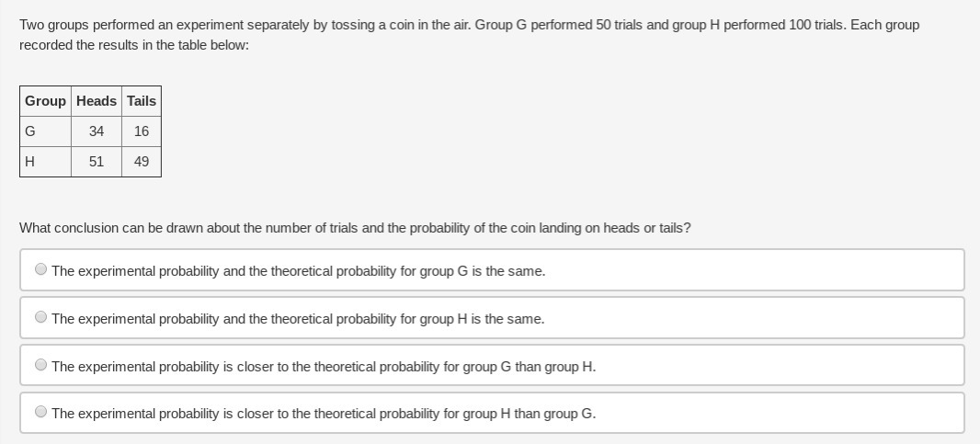Click answer text ending 'group G than group H.'

point(324,367)
